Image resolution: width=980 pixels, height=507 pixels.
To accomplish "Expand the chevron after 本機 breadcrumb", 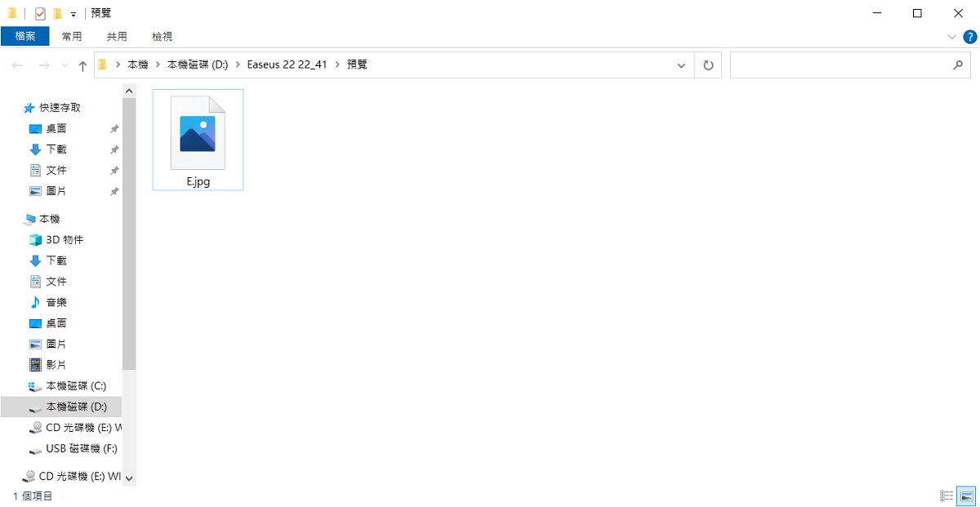I will point(158,64).
